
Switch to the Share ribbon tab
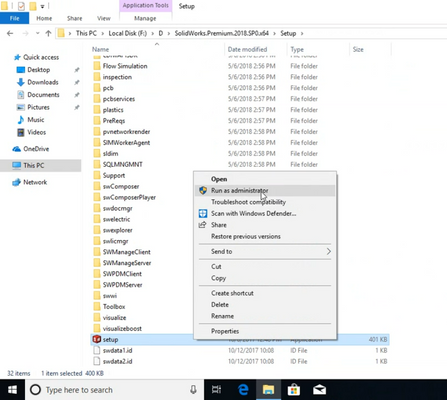pos(74,18)
